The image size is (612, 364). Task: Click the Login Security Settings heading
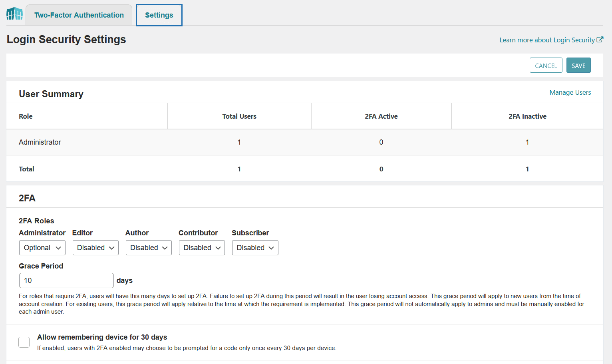click(x=66, y=39)
